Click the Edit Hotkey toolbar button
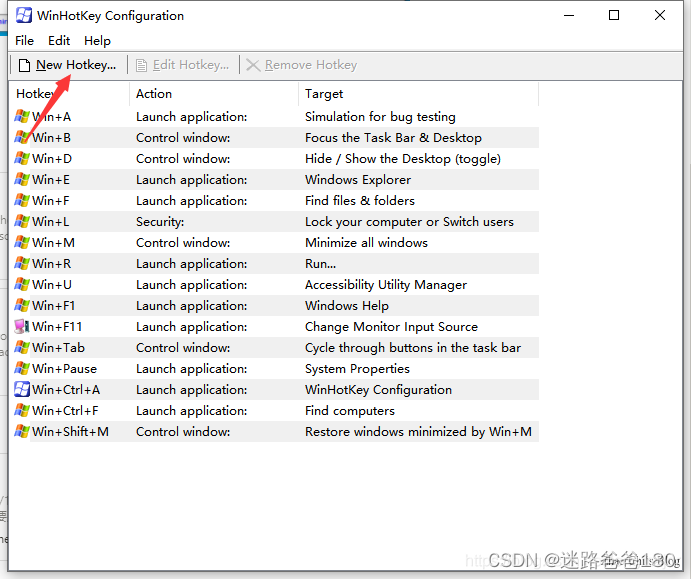Screen dimensions: 691x579 (x=182, y=65)
